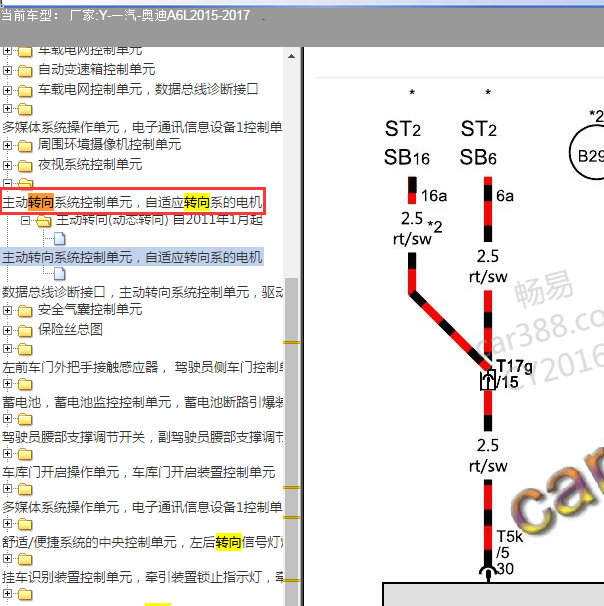This screenshot has height=606, width=604.
Task: Click the 夜视系统控制单元 folder icon
Action: coord(25,166)
